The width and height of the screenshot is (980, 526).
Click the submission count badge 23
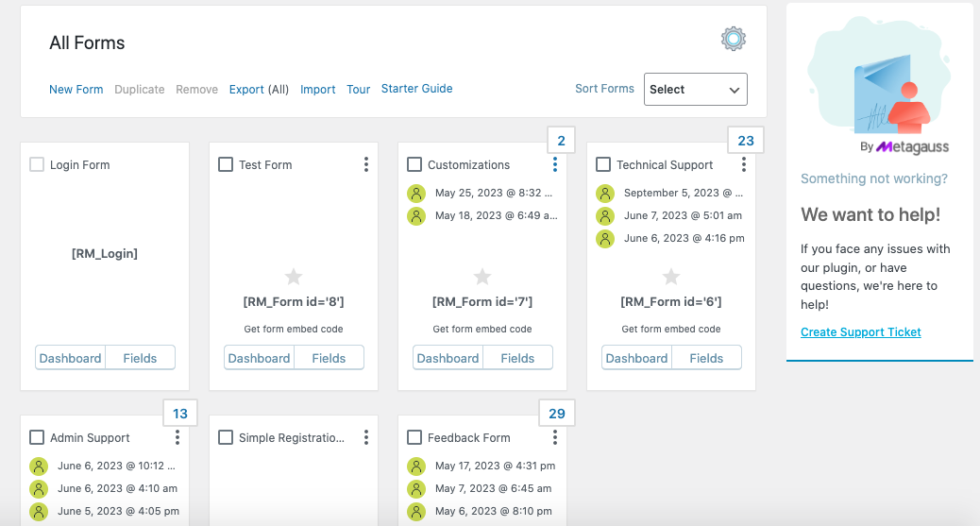coord(746,141)
